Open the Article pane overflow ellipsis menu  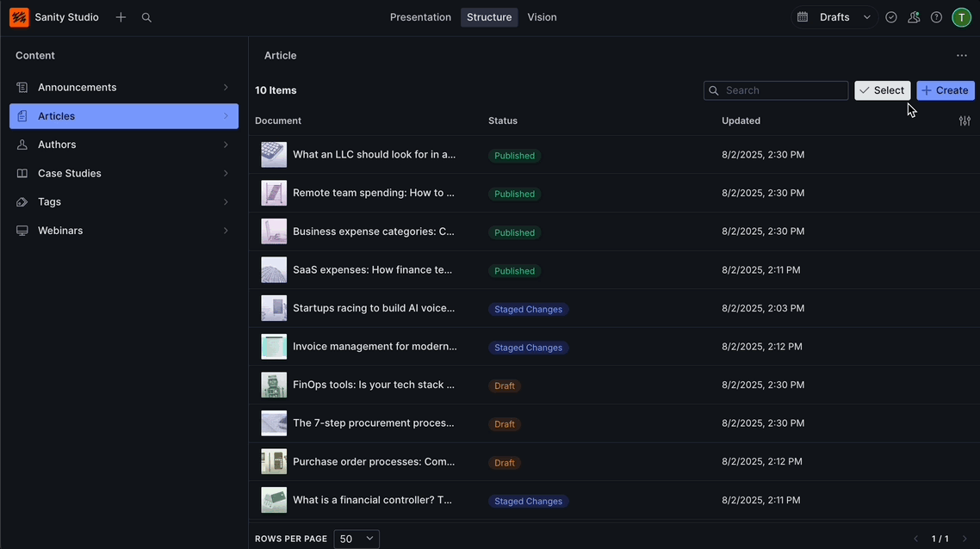(962, 55)
